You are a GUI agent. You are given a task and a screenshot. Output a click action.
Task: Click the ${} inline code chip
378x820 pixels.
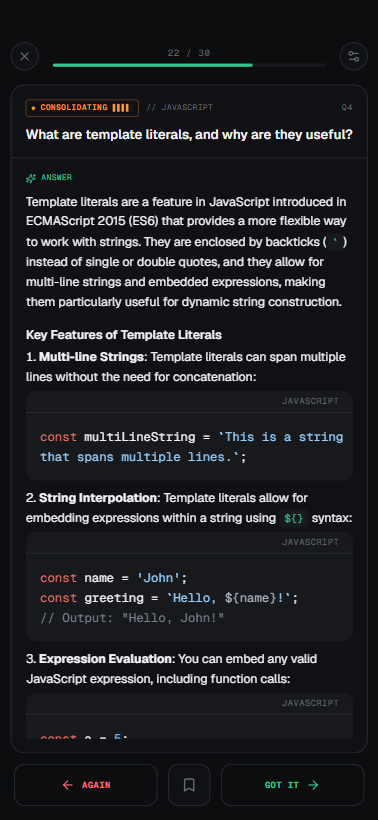pyautogui.click(x=293, y=518)
